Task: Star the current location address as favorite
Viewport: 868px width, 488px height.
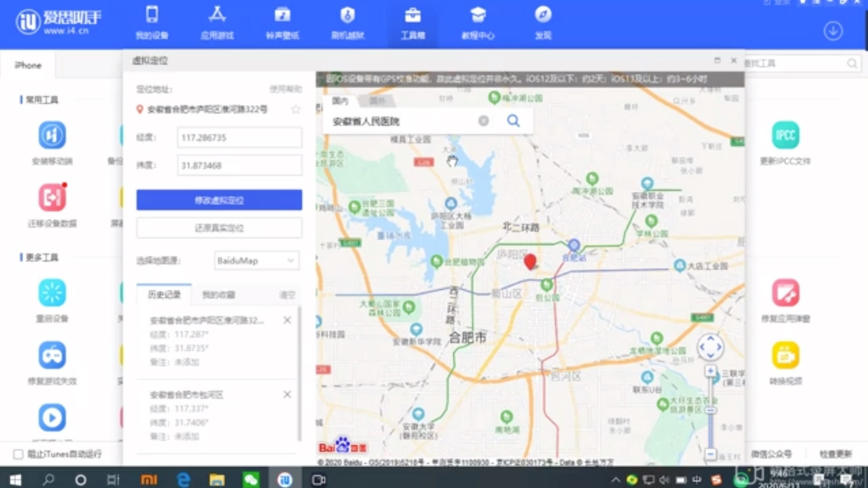Action: (296, 110)
